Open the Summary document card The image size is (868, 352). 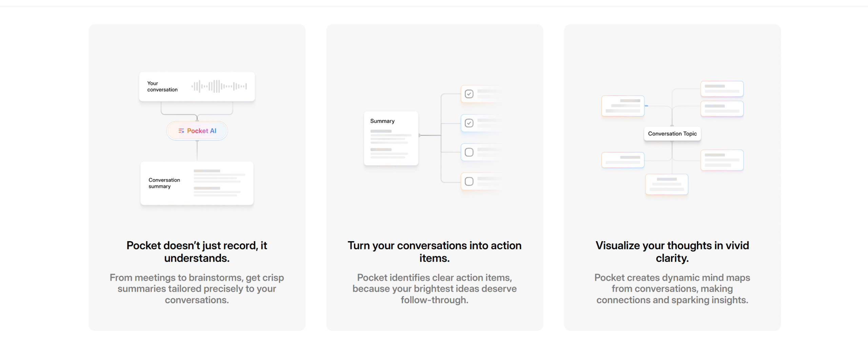click(391, 138)
